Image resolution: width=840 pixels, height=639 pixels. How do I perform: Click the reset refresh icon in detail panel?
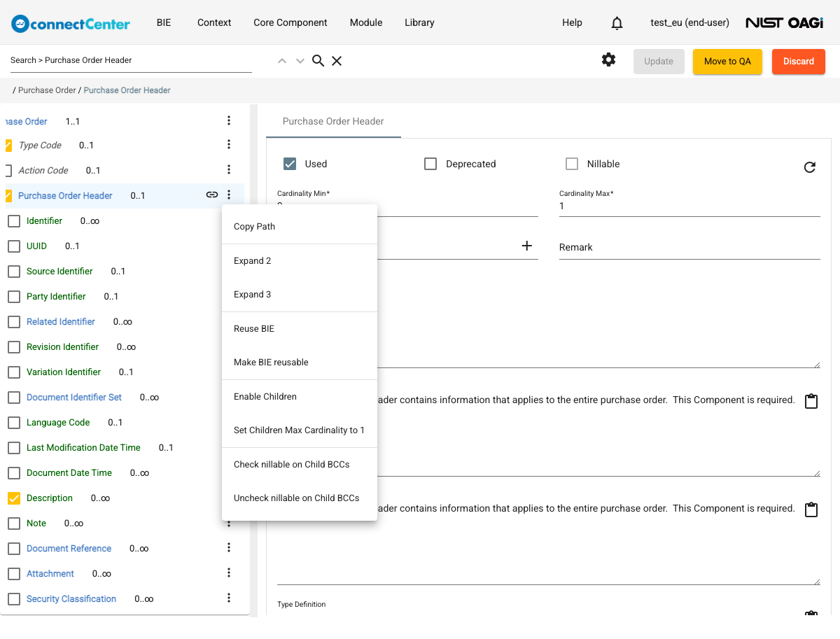[x=810, y=167]
